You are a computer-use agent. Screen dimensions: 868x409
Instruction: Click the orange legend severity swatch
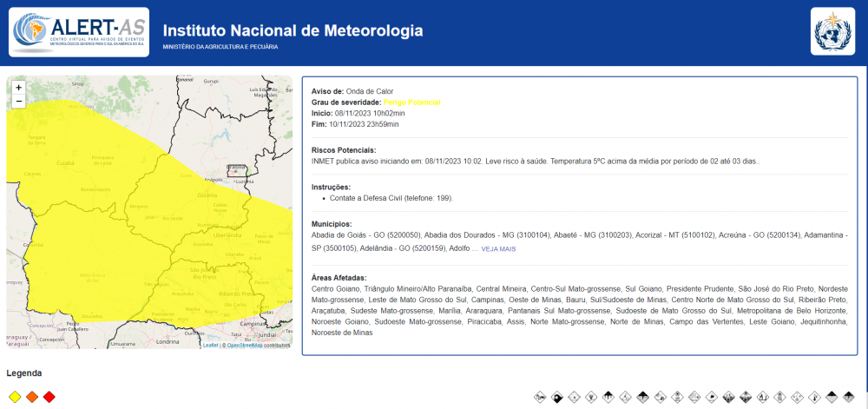coord(32,397)
